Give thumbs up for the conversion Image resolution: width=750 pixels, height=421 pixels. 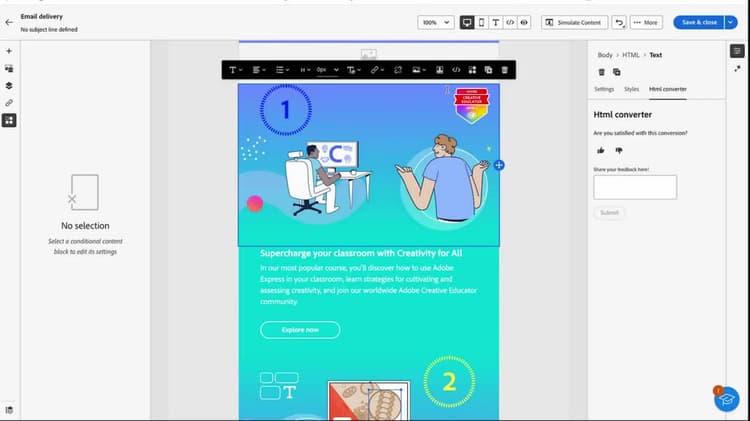click(601, 150)
